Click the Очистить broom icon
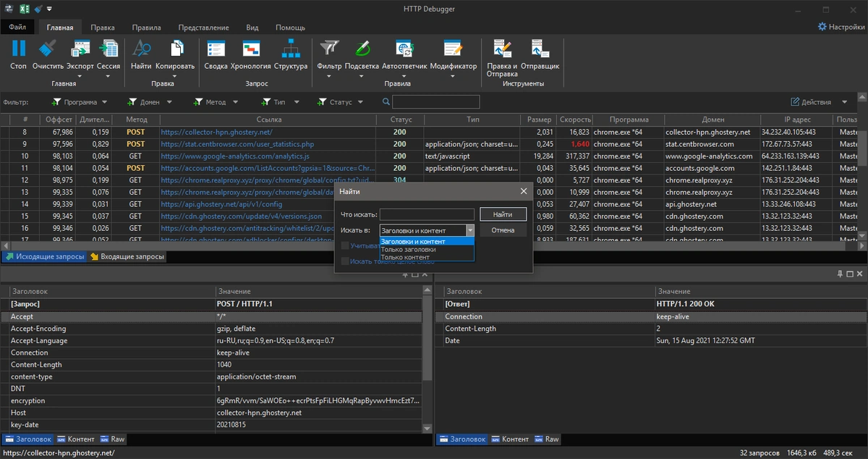The image size is (868, 459). pyautogui.click(x=48, y=49)
